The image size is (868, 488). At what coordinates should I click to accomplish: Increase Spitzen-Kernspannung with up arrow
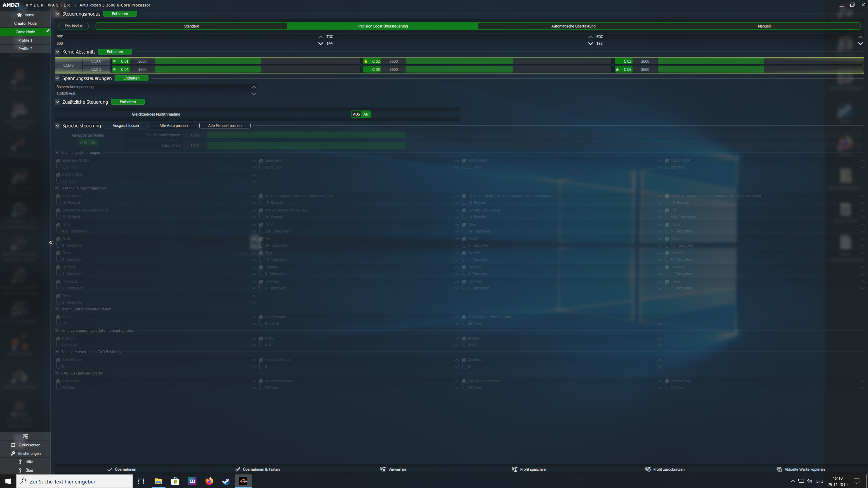[254, 87]
